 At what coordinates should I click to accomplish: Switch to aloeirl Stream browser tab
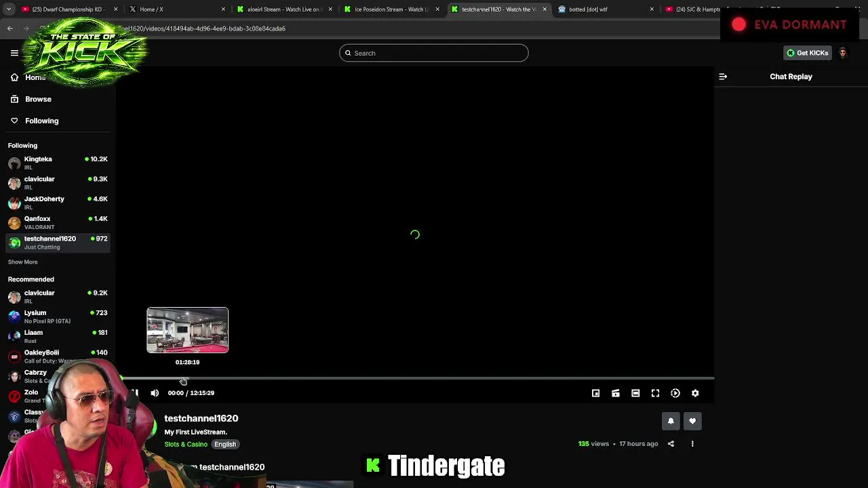(283, 9)
